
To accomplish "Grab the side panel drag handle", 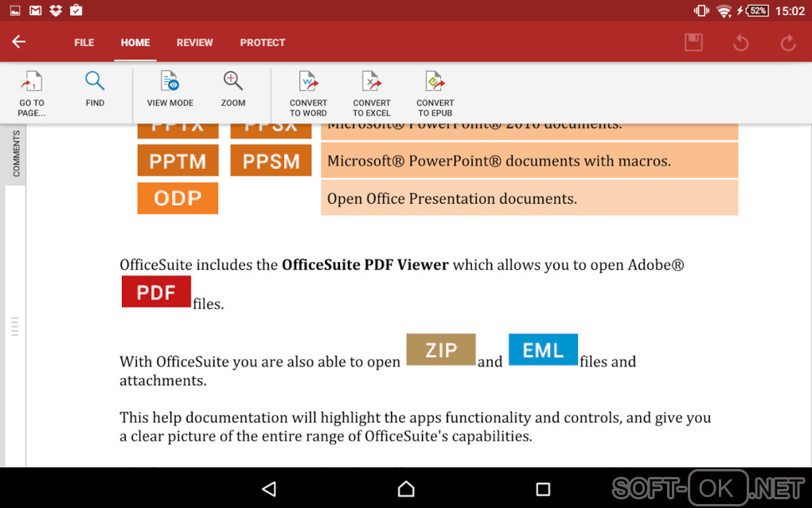I will (x=14, y=326).
